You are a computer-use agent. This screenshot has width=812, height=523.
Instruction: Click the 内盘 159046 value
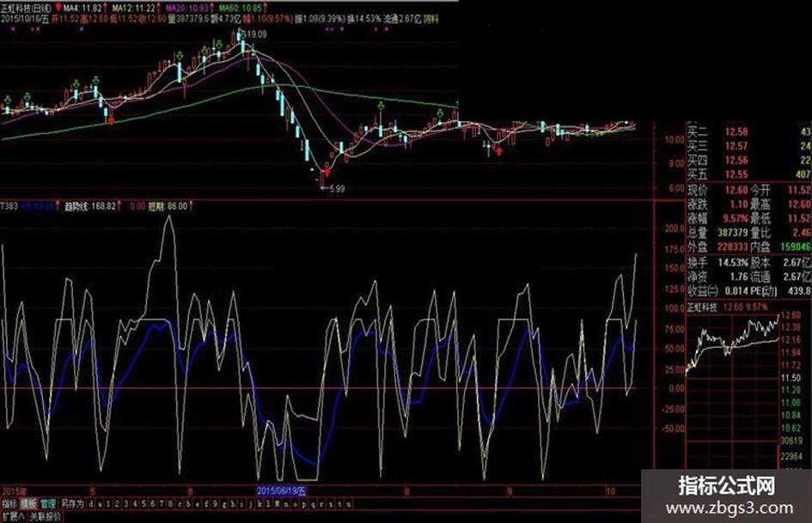click(796, 247)
